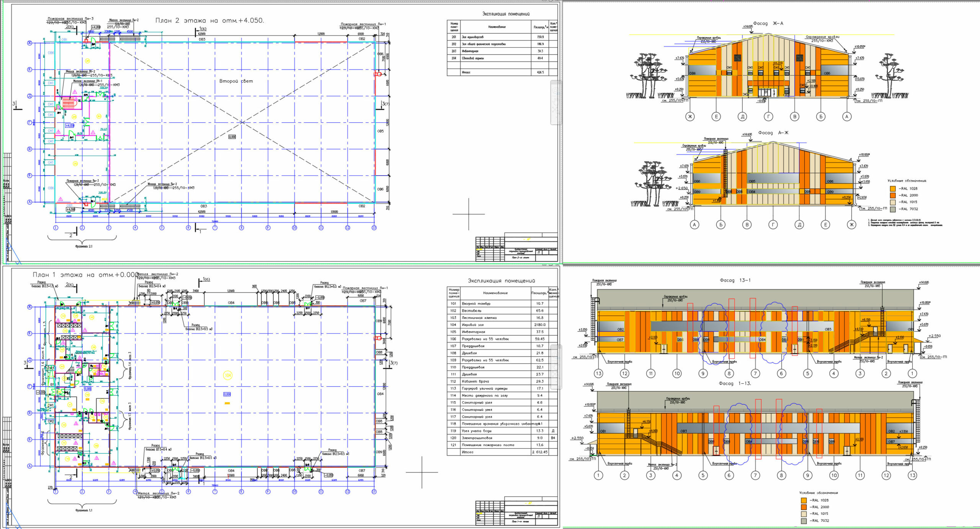The height and width of the screenshot is (529, 980).
Task: Click the navigation bar in the first-floor plan viewport
Action: (x=556, y=367)
